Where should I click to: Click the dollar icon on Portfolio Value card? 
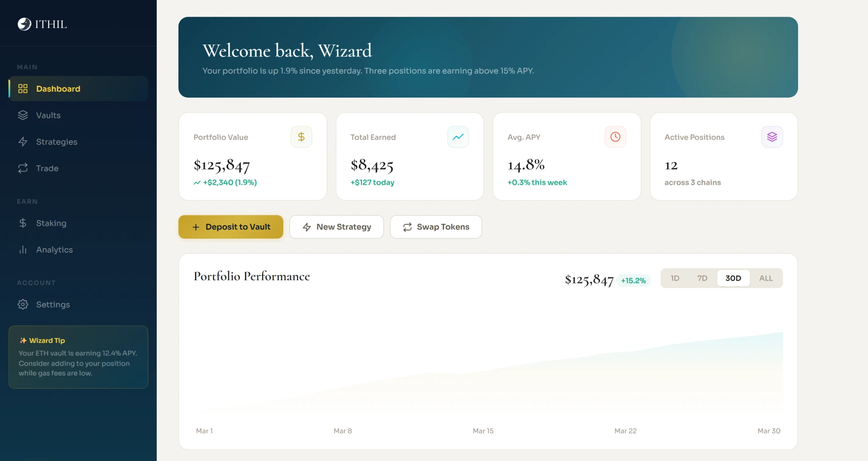coord(301,137)
